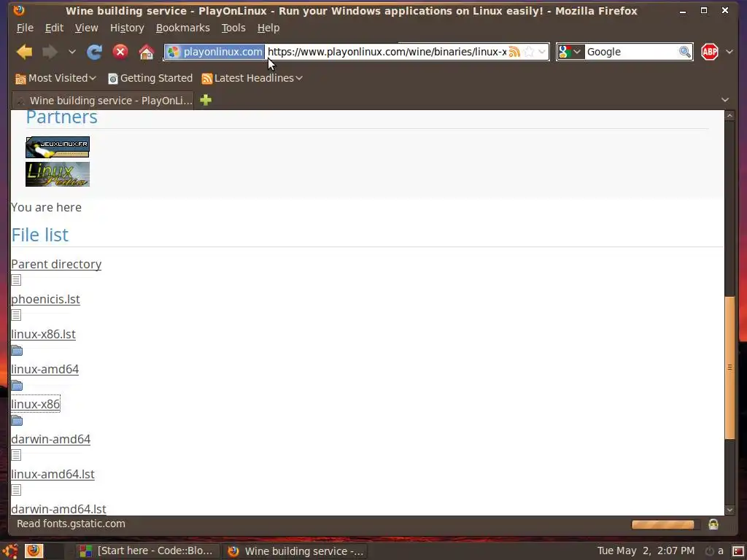Reload the page with the Reload icon
The width and height of the screenshot is (747, 560).
pyautogui.click(x=94, y=52)
